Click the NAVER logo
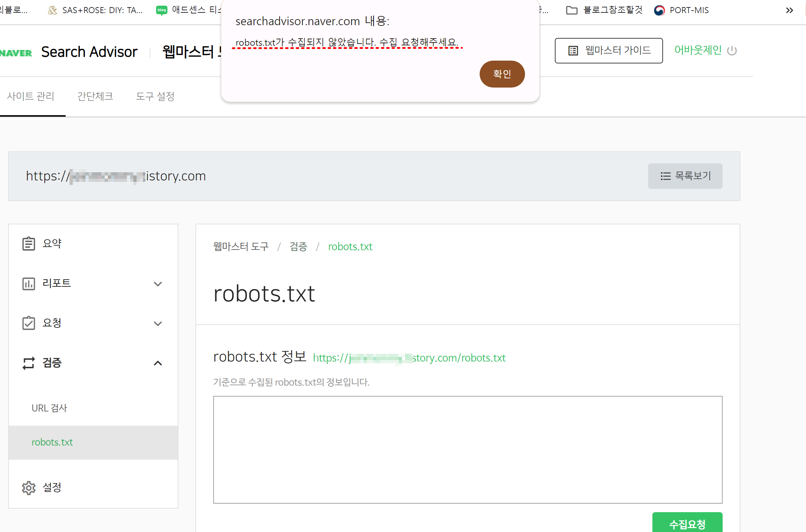The height and width of the screenshot is (532, 806). (x=16, y=53)
